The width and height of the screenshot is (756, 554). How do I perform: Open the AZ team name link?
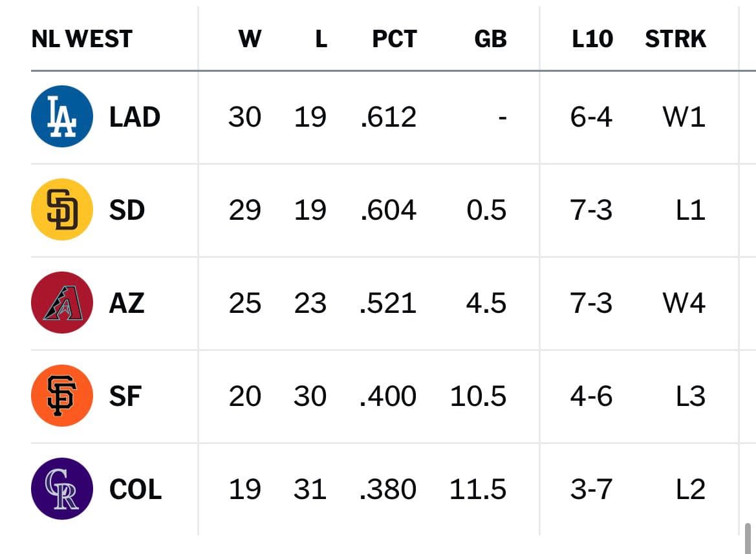coord(127,303)
